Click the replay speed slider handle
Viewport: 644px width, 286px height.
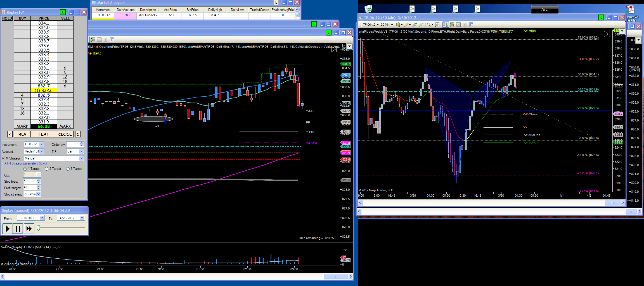pyautogui.click(x=39, y=228)
